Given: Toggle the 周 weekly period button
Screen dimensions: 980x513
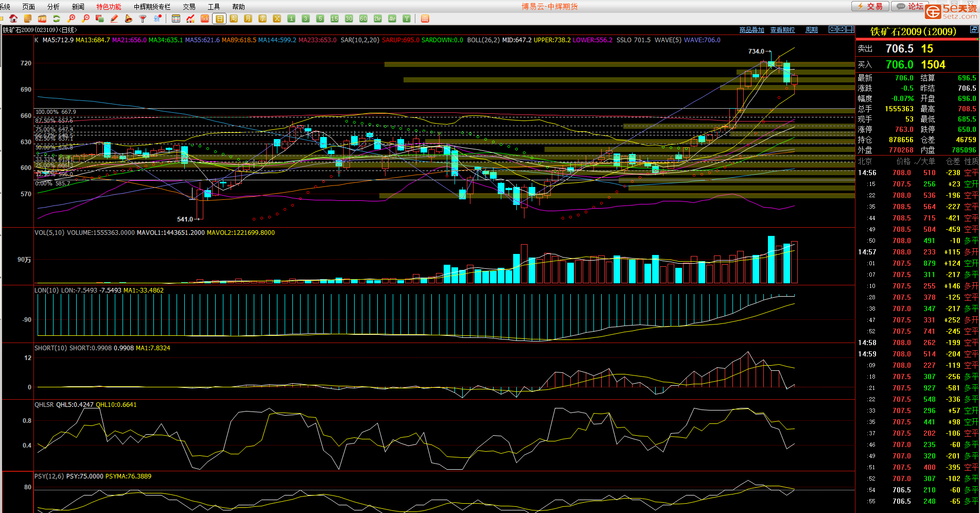Looking at the screenshot, I should (x=234, y=19).
